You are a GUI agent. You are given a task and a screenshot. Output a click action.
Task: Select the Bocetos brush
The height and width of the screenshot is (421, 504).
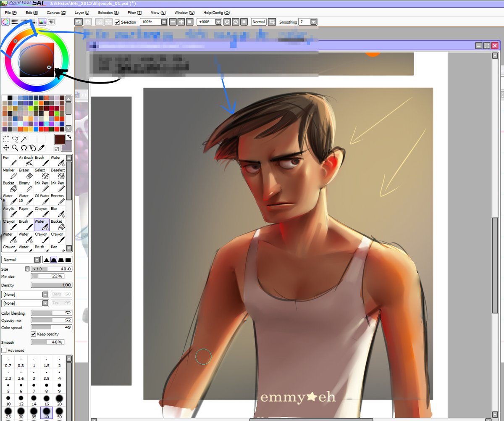(58, 199)
